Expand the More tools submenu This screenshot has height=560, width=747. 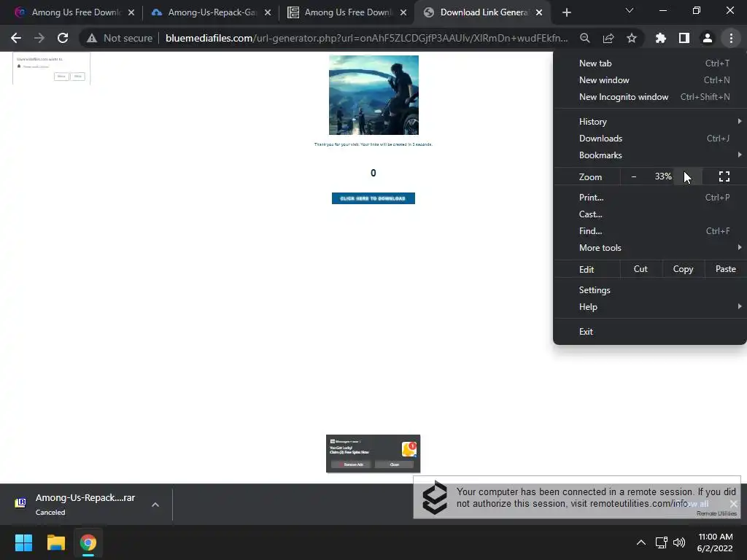tap(649, 248)
